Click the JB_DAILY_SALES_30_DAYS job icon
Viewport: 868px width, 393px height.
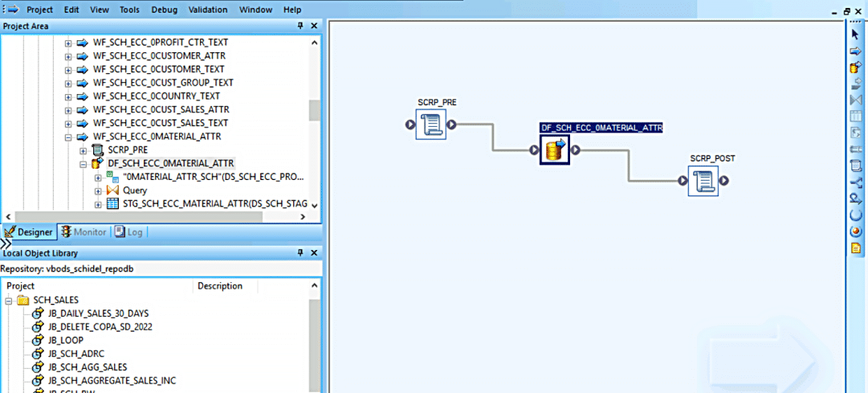[x=39, y=313]
